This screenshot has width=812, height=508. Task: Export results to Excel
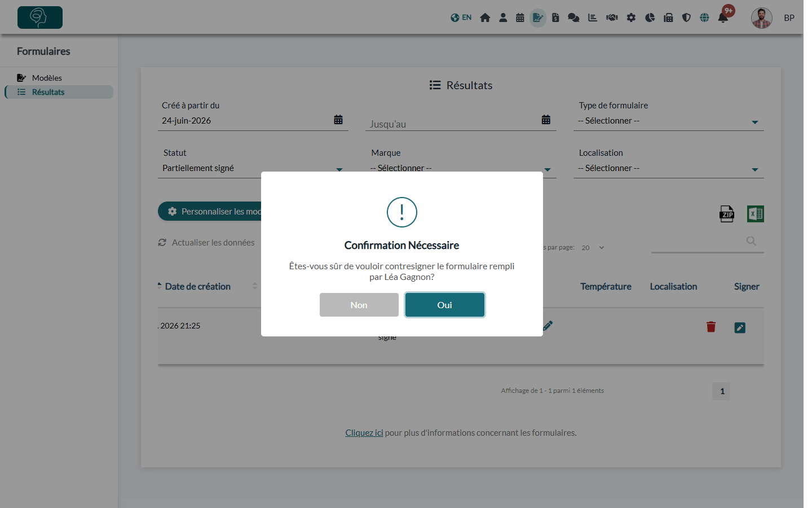tap(756, 214)
